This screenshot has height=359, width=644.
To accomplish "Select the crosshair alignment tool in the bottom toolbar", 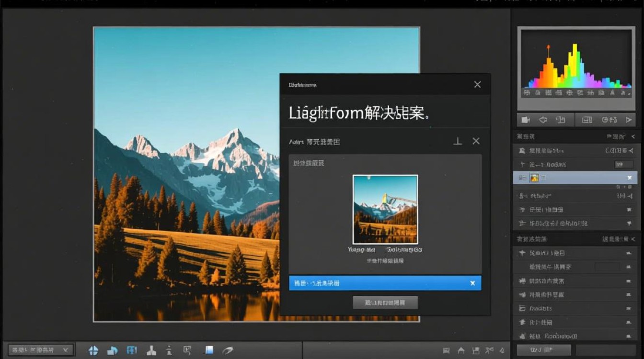I will 93,349.
